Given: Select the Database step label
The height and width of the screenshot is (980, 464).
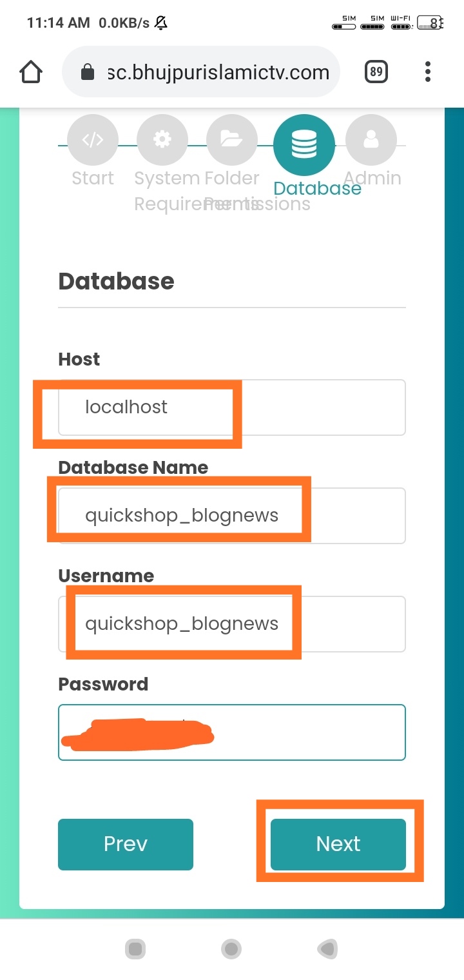Looking at the screenshot, I should [x=317, y=188].
